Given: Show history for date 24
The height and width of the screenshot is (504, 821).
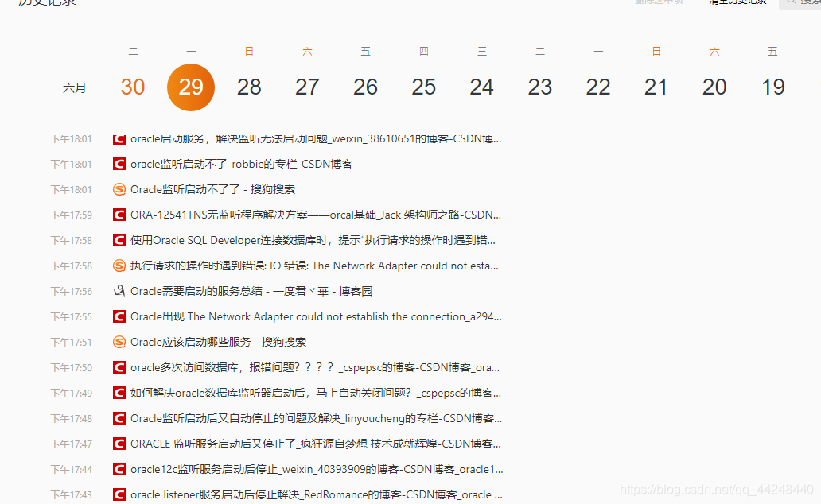Looking at the screenshot, I should [482, 87].
